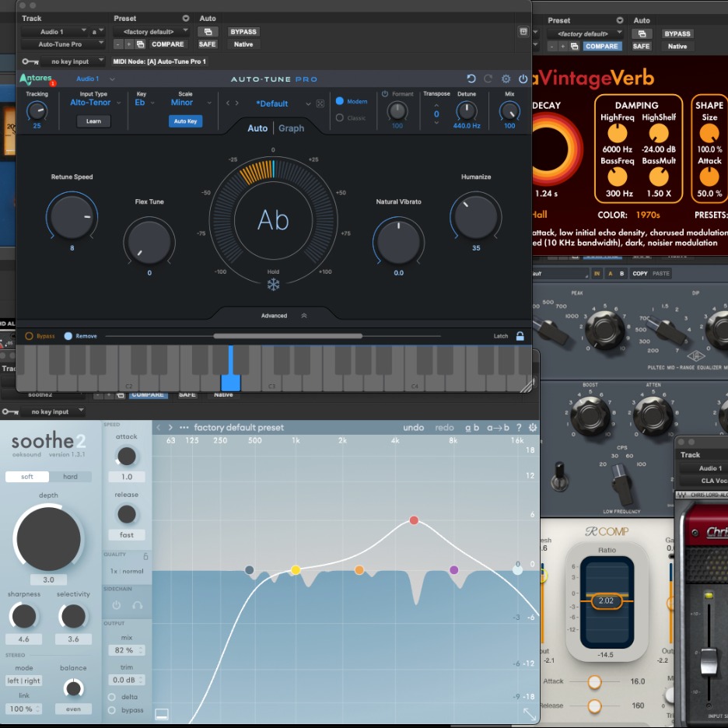Click the soothe2 resize arrow icon at bottom-right

(530, 714)
